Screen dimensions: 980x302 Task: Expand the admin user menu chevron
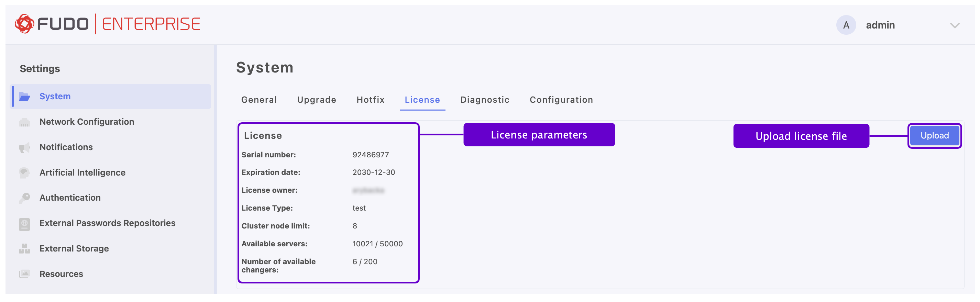pyautogui.click(x=955, y=25)
